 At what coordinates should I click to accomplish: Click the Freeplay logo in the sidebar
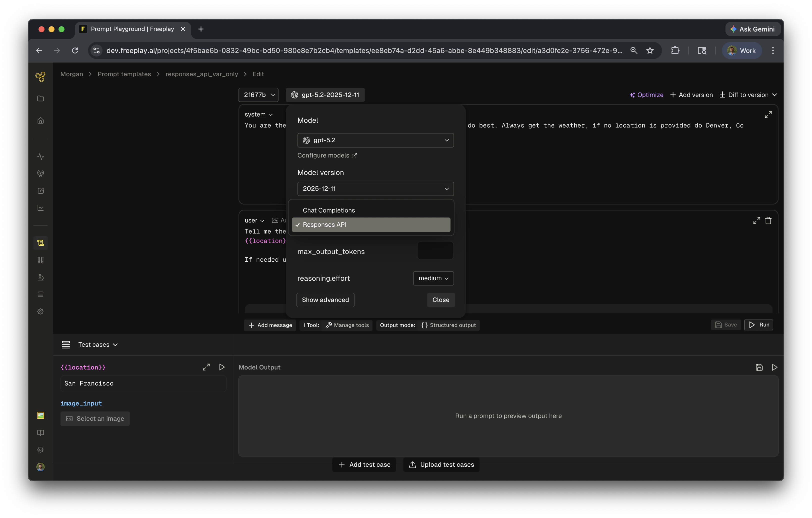pos(40,77)
